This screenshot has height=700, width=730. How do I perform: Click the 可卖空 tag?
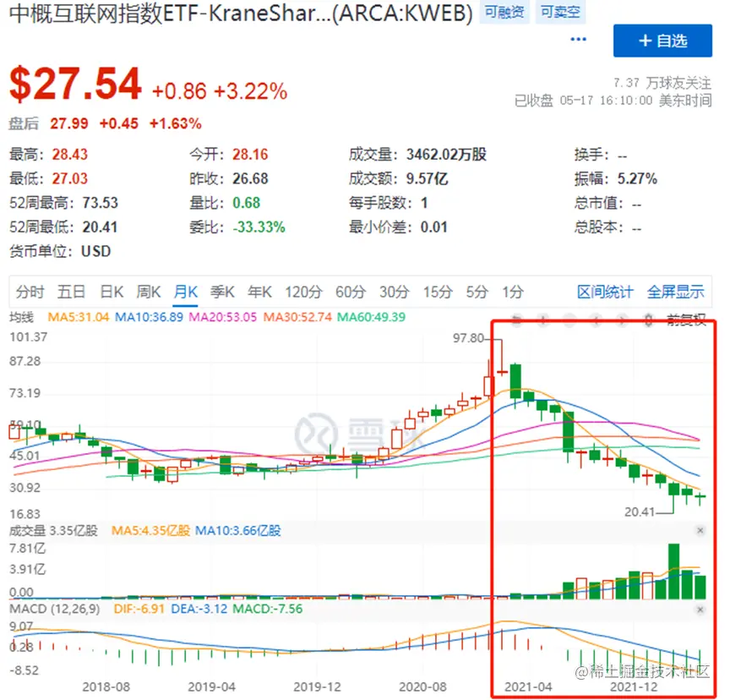560,12
